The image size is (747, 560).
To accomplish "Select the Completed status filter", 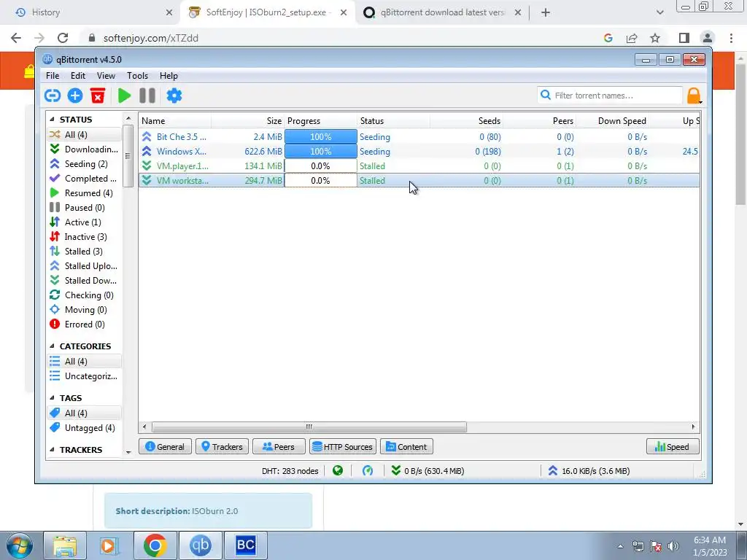I will (x=85, y=179).
